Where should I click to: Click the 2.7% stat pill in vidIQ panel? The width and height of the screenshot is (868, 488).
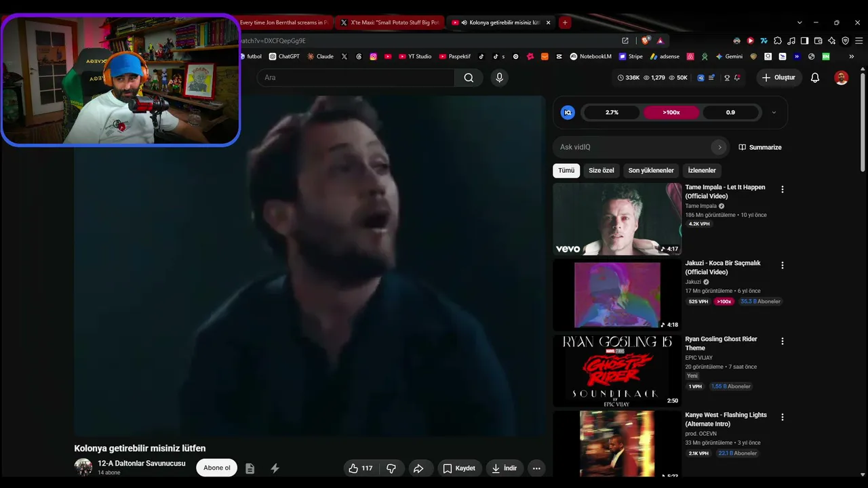click(x=612, y=113)
